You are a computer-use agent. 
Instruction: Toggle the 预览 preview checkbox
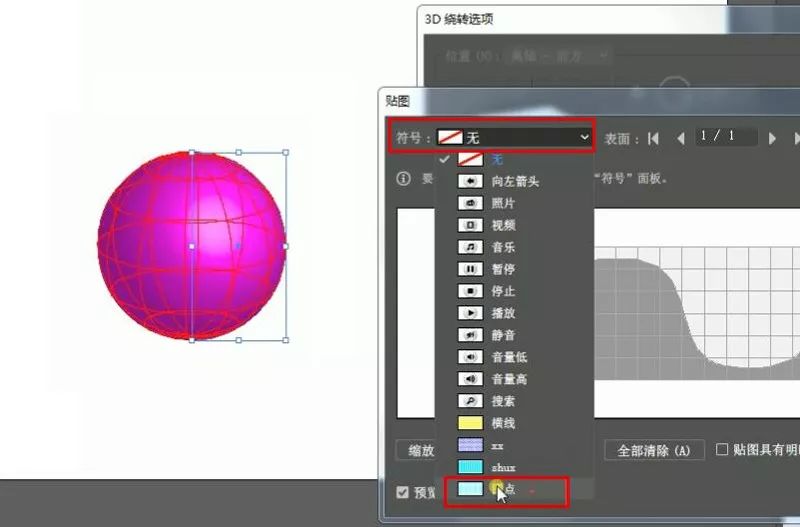coord(403,492)
